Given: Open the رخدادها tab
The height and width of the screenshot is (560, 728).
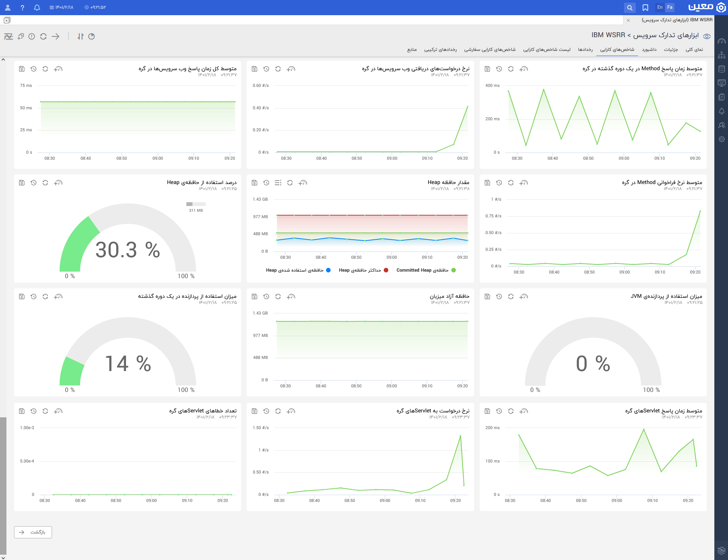Looking at the screenshot, I should pos(585,49).
